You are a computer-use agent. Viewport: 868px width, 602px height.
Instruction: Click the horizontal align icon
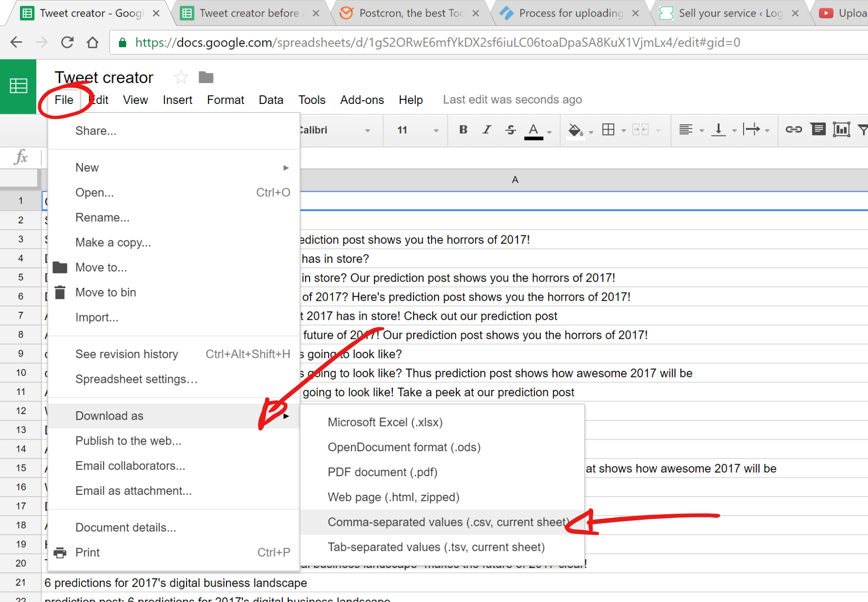(x=686, y=130)
